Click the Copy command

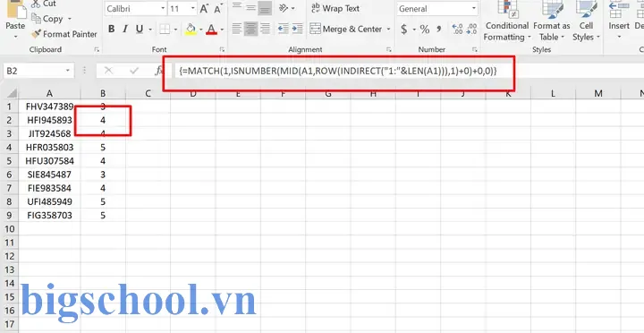[x=47, y=19]
